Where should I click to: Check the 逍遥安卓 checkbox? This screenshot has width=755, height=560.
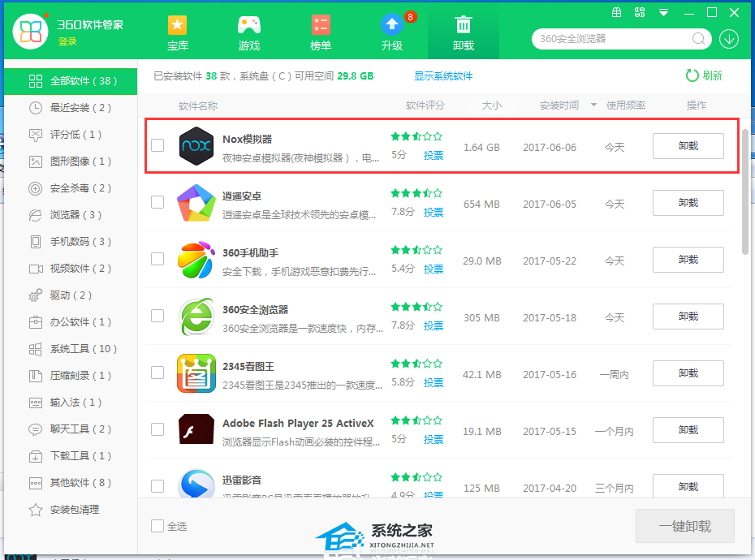click(x=157, y=202)
